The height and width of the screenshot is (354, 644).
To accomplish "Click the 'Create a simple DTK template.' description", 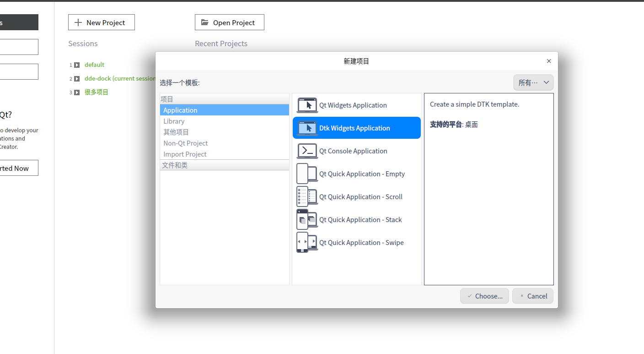I will [x=475, y=104].
